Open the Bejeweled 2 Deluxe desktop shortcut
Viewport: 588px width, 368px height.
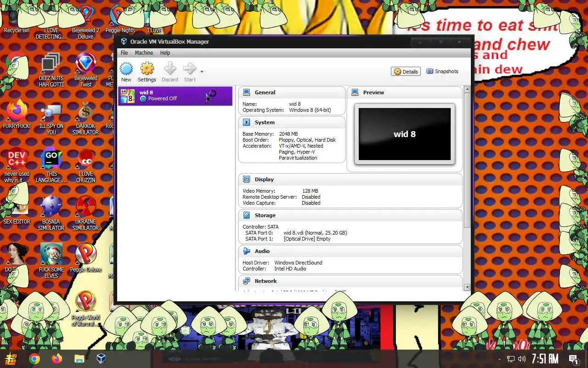click(85, 22)
